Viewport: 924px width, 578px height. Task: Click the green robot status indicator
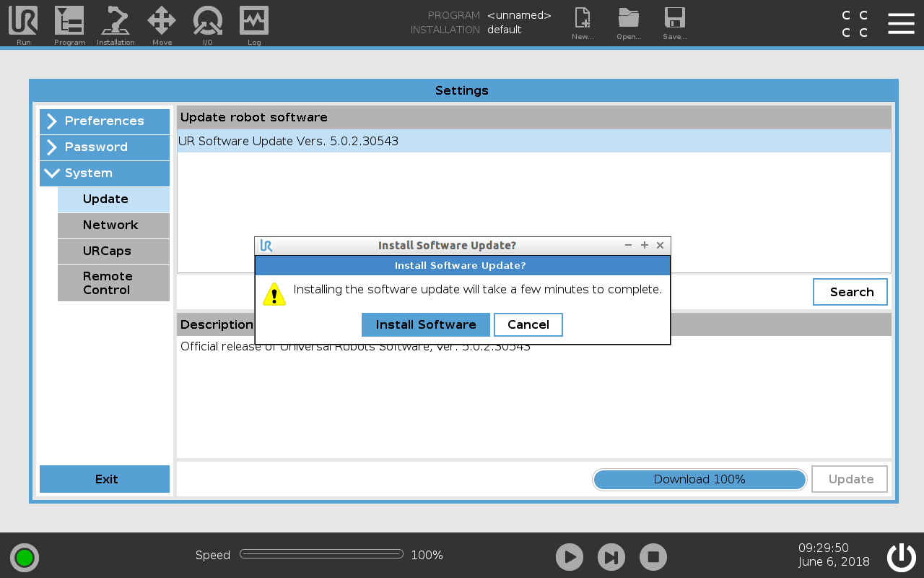(25, 558)
